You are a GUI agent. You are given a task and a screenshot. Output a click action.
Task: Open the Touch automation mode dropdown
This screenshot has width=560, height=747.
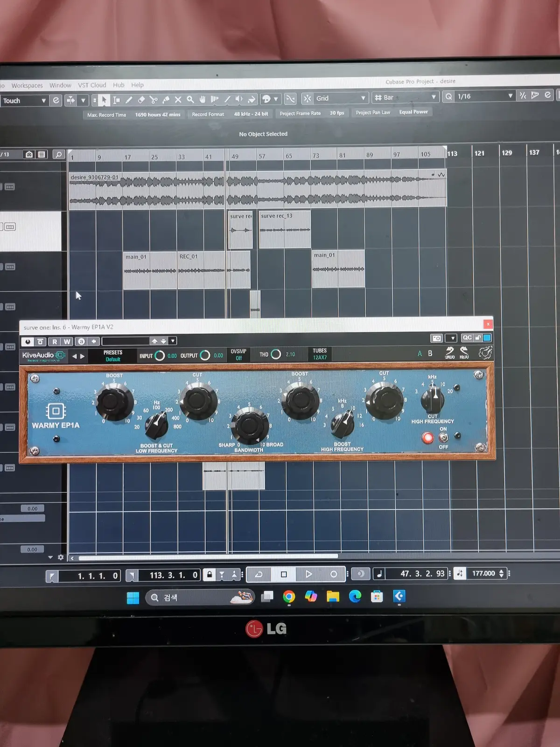[x=24, y=100]
